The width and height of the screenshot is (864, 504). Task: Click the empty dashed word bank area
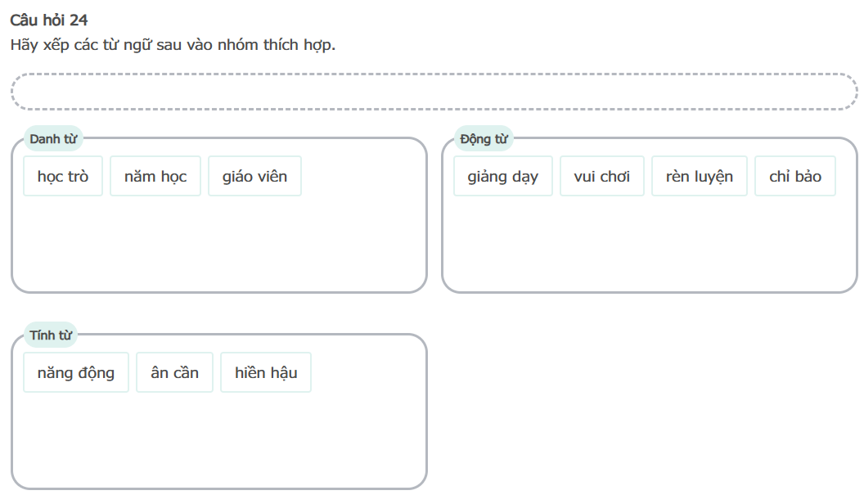pyautogui.click(x=434, y=92)
